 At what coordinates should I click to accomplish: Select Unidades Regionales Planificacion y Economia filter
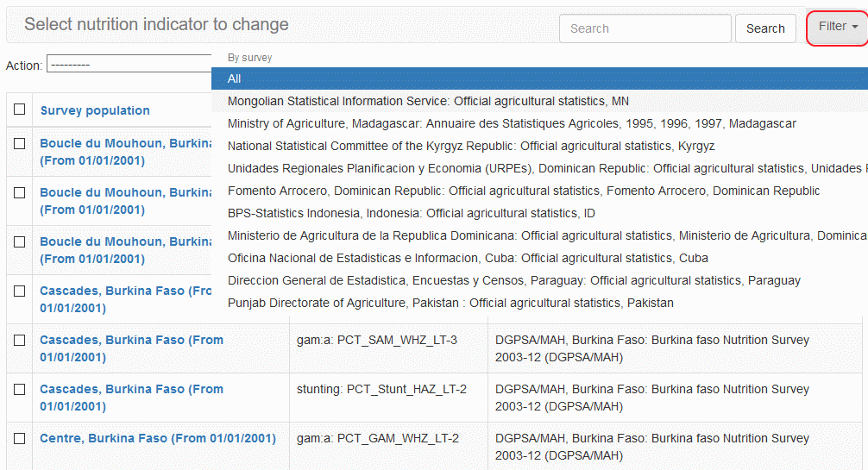click(x=544, y=168)
